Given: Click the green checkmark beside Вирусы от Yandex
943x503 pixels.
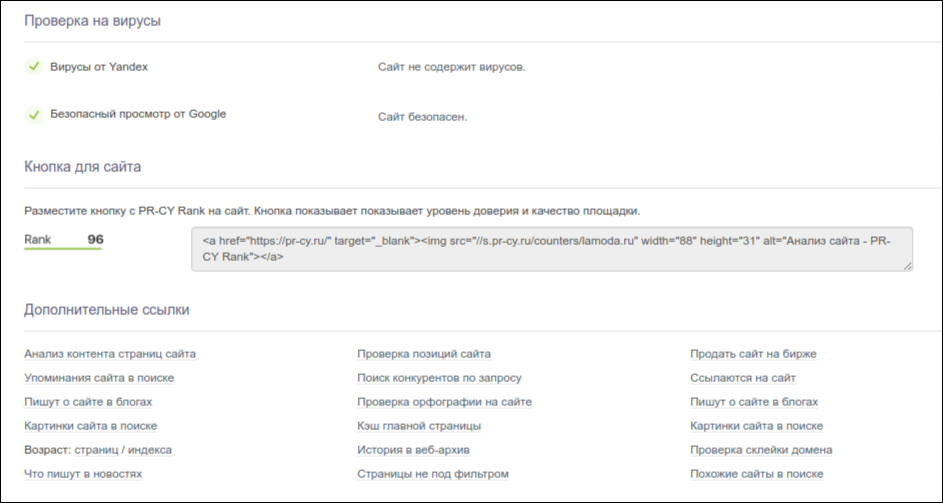Looking at the screenshot, I should tap(34, 67).
